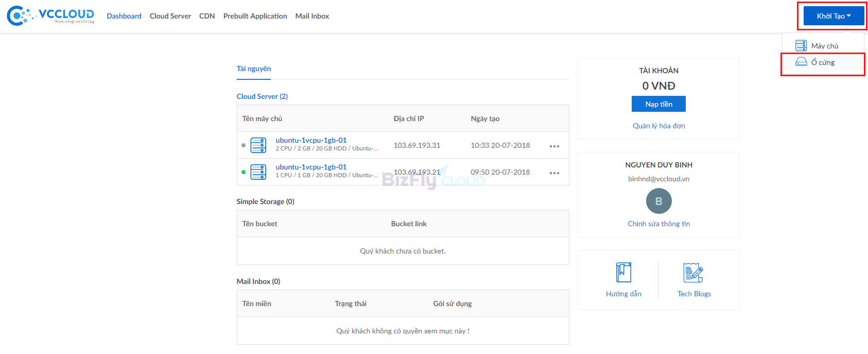Open Mail Inbox from top navigation
This screenshot has height=354, width=868.
coord(312,16)
